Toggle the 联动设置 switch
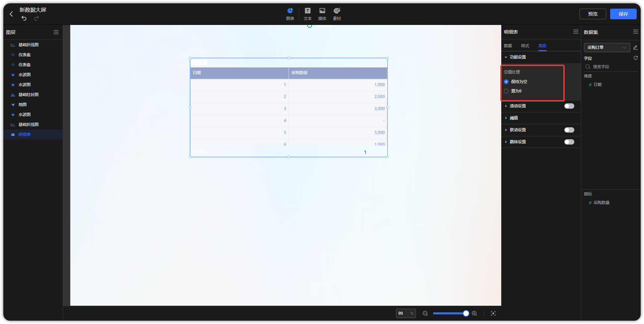 [x=569, y=130]
